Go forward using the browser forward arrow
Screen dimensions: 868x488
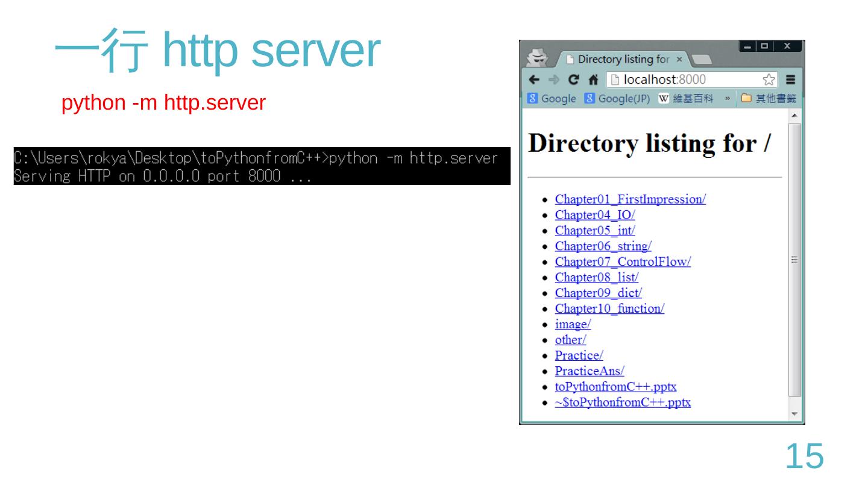point(553,80)
